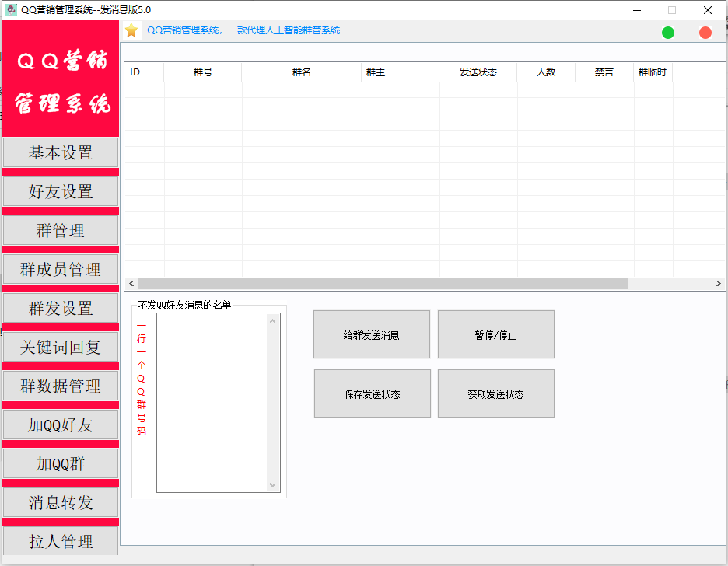
Task: Sort by 人数 column header
Action: pos(547,72)
